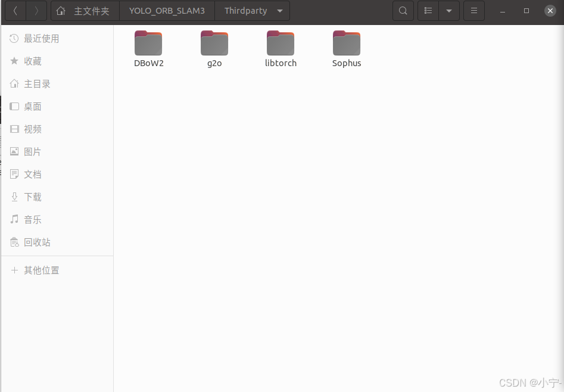Open 下载 downloads in sidebar
Viewport: 564px width, 392px height.
pyautogui.click(x=58, y=197)
